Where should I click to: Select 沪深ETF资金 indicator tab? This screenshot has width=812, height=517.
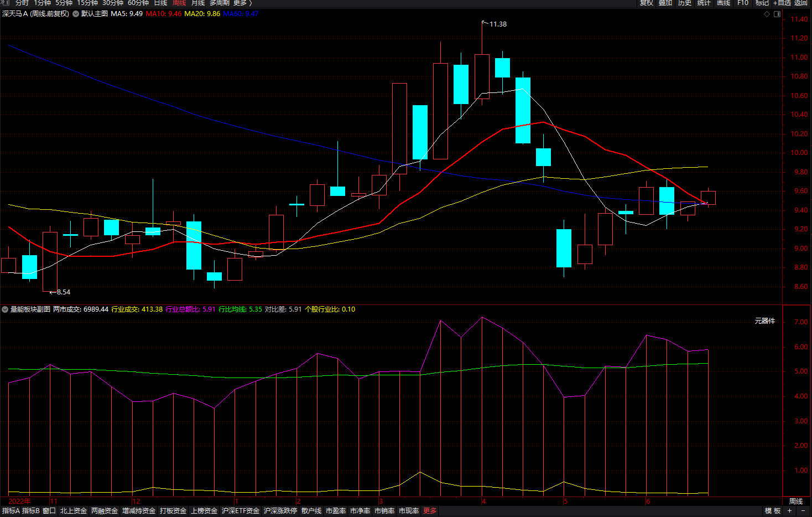tap(241, 511)
